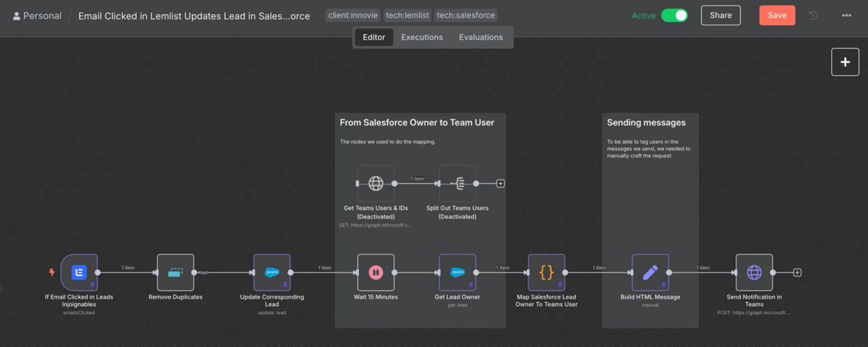Click the 'Build HTML Message' label text

[x=650, y=297]
